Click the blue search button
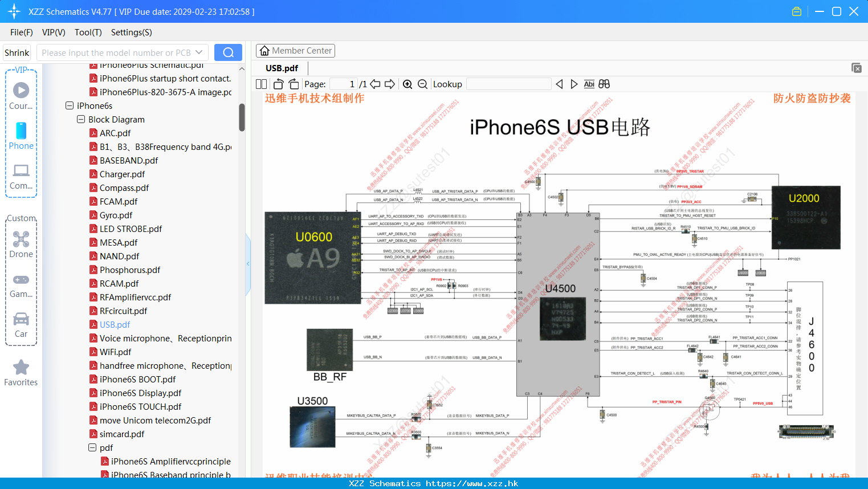 (x=228, y=52)
